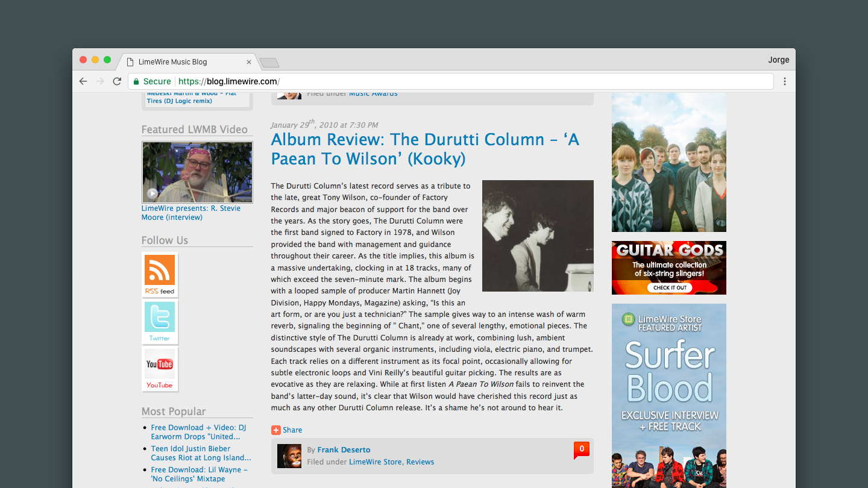Play the R. Stevie Moore featured video

point(197,172)
